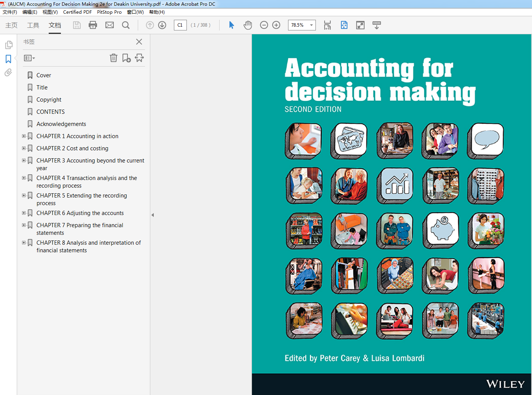This screenshot has height=395, width=532.
Task: Select CHAPTER 1 Accounting in action bookmark
Action: (x=77, y=136)
